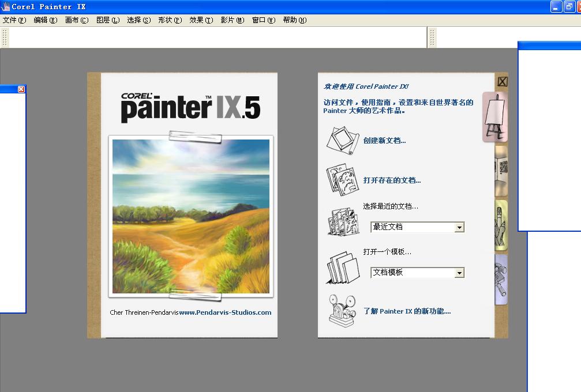Image resolution: width=581 pixels, height=392 pixels.
Task: Visit www.Pendarvis-Studios.com link
Action: pos(225,312)
